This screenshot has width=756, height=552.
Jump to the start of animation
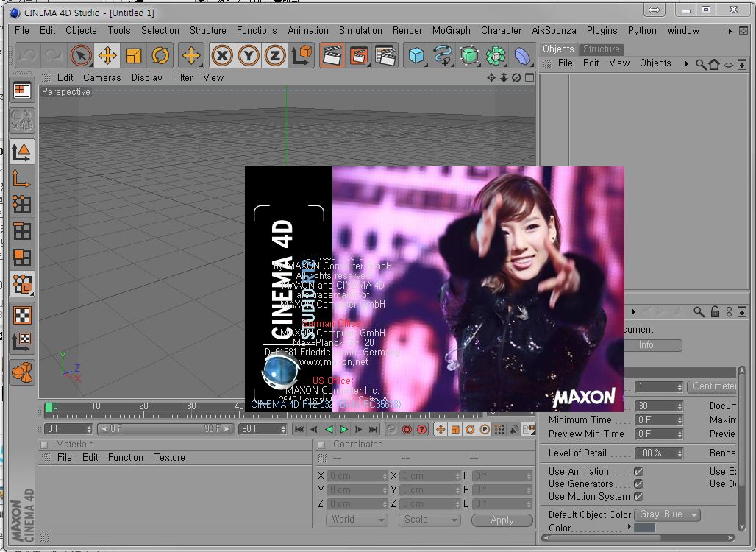pos(299,429)
